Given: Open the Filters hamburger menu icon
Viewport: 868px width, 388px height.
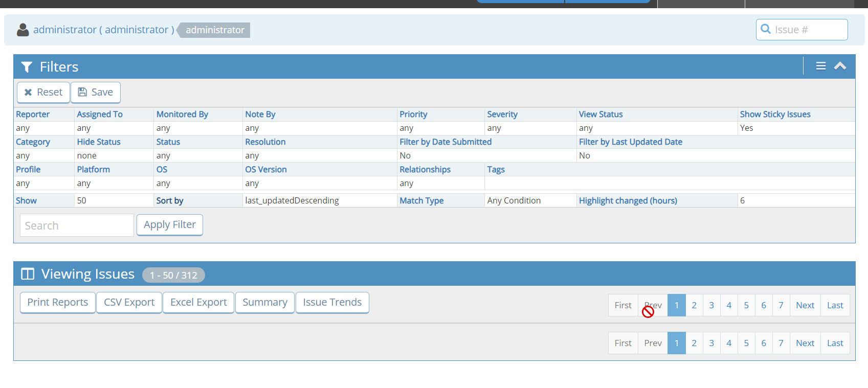Looking at the screenshot, I should click(x=820, y=66).
